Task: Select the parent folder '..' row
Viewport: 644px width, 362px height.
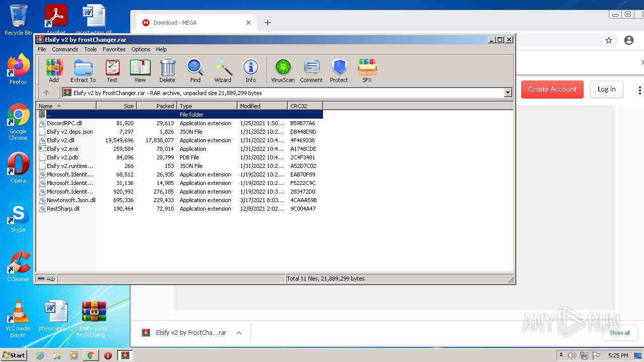Action: pos(180,115)
